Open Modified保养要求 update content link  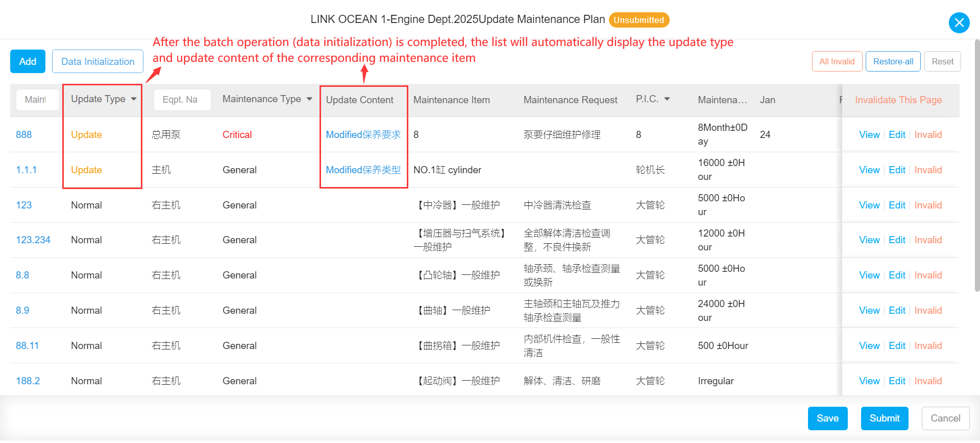pos(363,135)
